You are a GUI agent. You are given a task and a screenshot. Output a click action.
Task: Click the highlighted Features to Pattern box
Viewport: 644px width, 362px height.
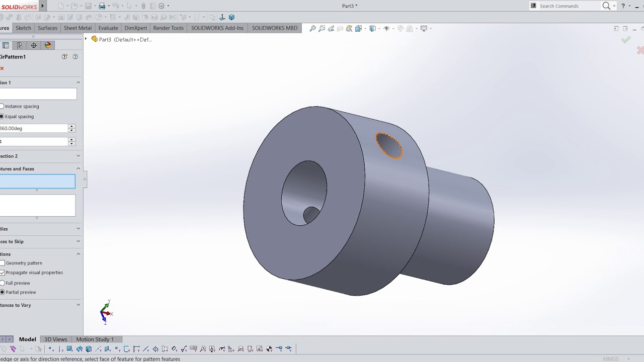click(x=38, y=182)
